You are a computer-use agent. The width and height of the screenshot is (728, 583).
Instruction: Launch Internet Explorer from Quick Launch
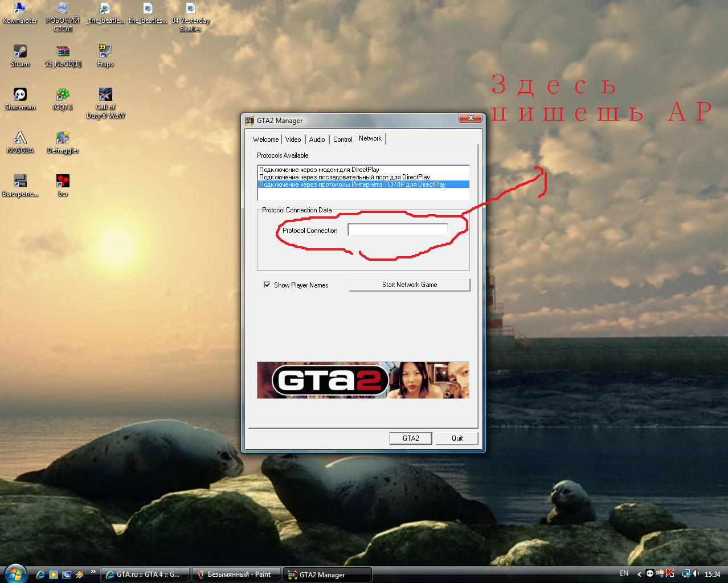click(40, 574)
